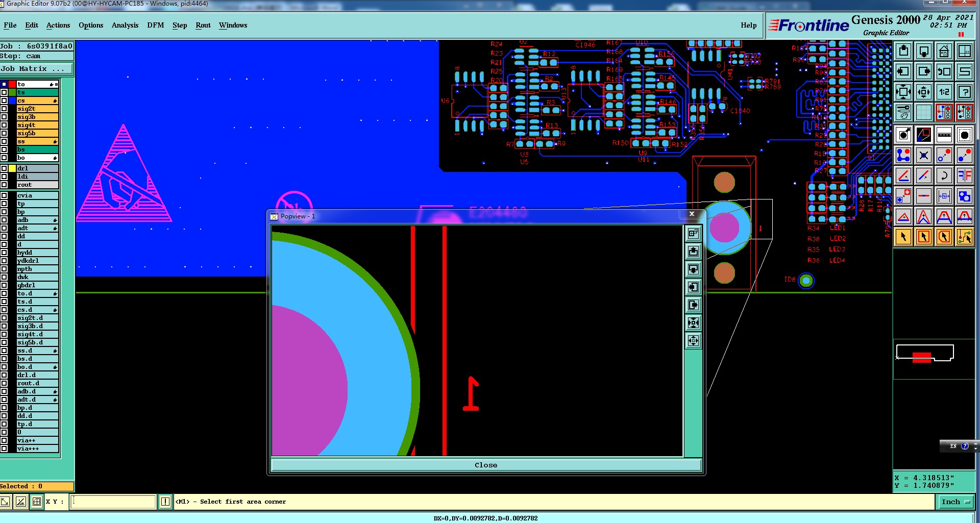The image size is (980, 523).
Task: Toggle checkbox for layer 'rout'
Action: pyautogui.click(x=4, y=185)
